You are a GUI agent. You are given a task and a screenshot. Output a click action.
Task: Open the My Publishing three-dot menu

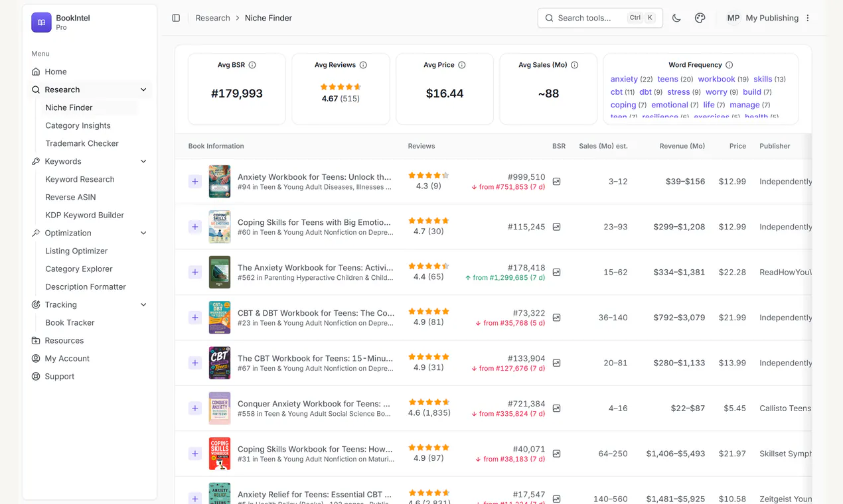(808, 18)
